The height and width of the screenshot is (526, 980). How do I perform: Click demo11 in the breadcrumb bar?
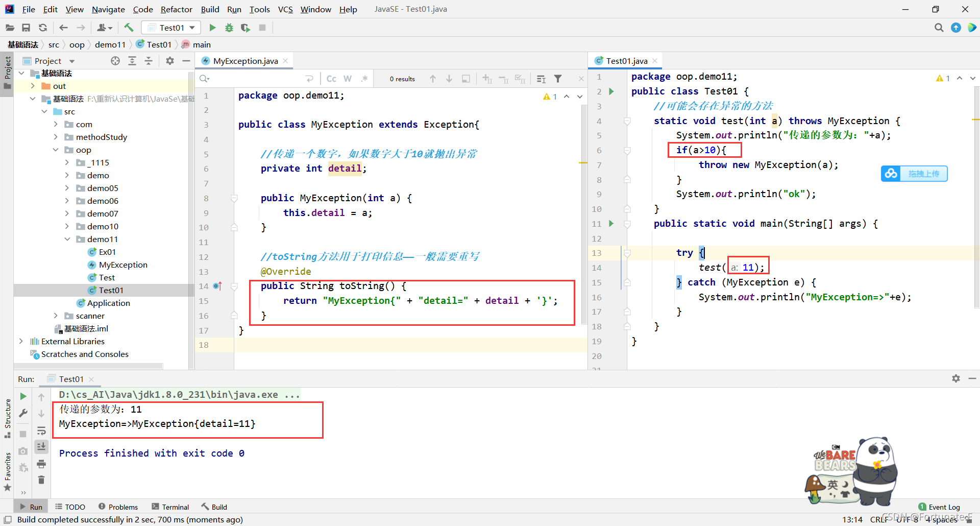coord(110,44)
